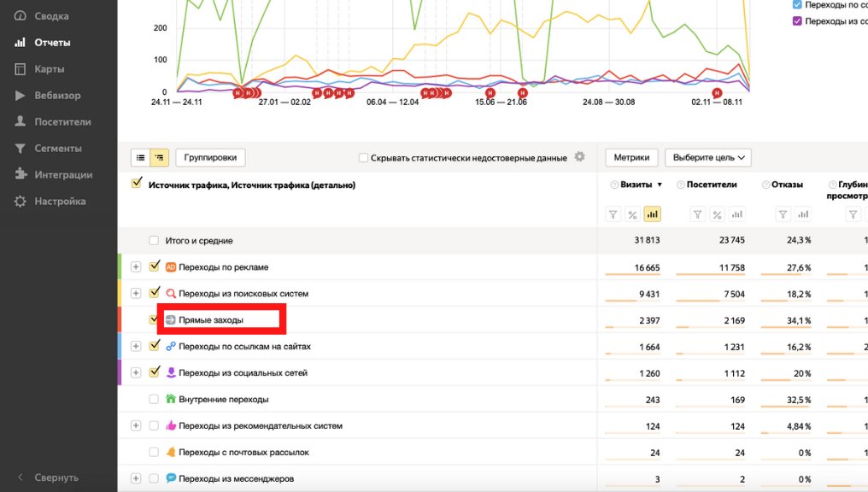This screenshot has height=492, width=868.
Task: Open Вебвизор in the sidebar
Action: pos(57,96)
